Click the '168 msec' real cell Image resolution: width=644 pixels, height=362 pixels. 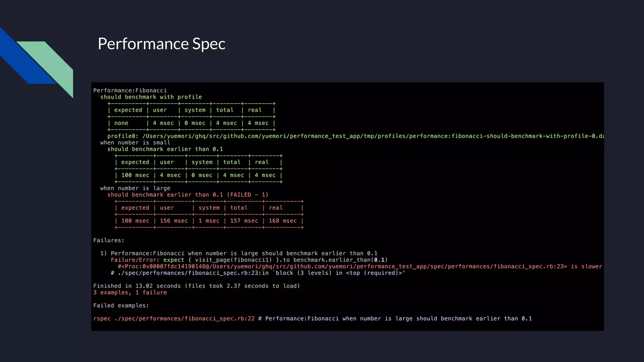click(x=283, y=221)
